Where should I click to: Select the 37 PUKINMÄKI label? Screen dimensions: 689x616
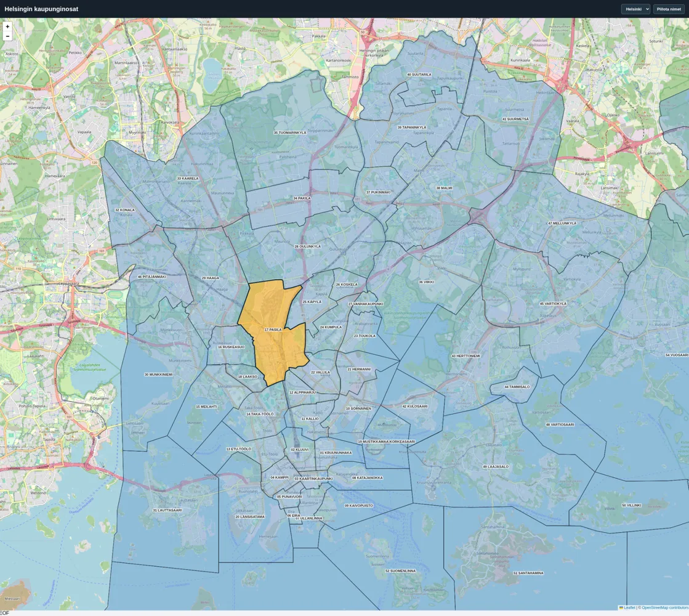pyautogui.click(x=378, y=192)
